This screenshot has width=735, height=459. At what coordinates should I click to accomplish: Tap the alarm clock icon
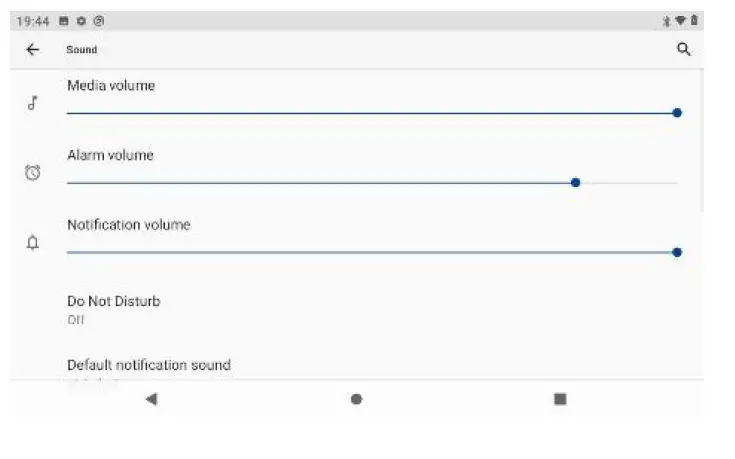(32, 173)
